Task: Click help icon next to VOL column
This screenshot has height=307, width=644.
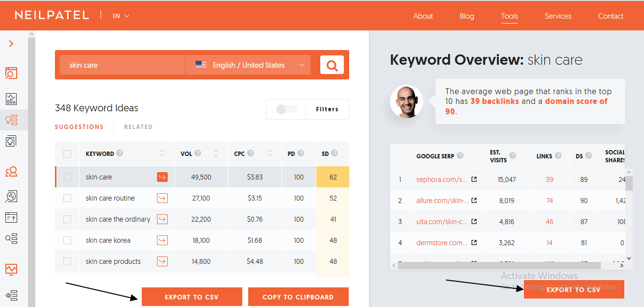Action: click(x=198, y=153)
